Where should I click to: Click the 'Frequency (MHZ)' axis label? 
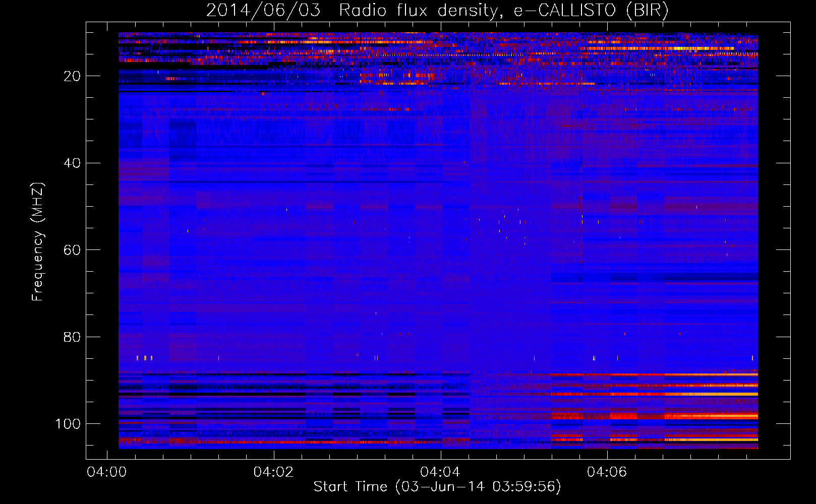pyautogui.click(x=38, y=242)
